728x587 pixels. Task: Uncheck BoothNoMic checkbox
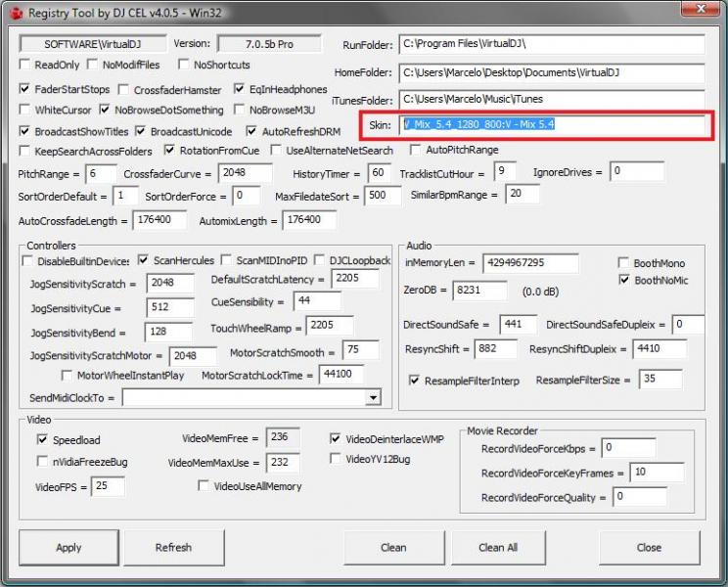click(x=624, y=280)
